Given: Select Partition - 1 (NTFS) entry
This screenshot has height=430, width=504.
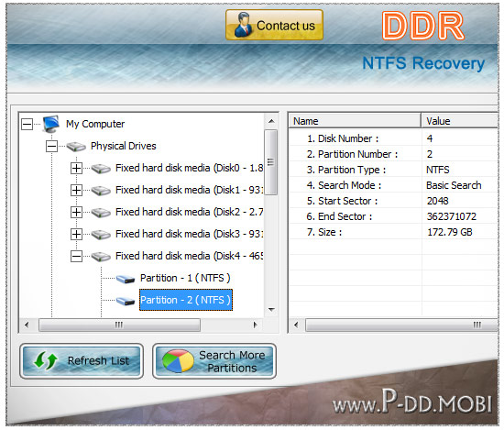Looking at the screenshot, I should pos(185,278).
